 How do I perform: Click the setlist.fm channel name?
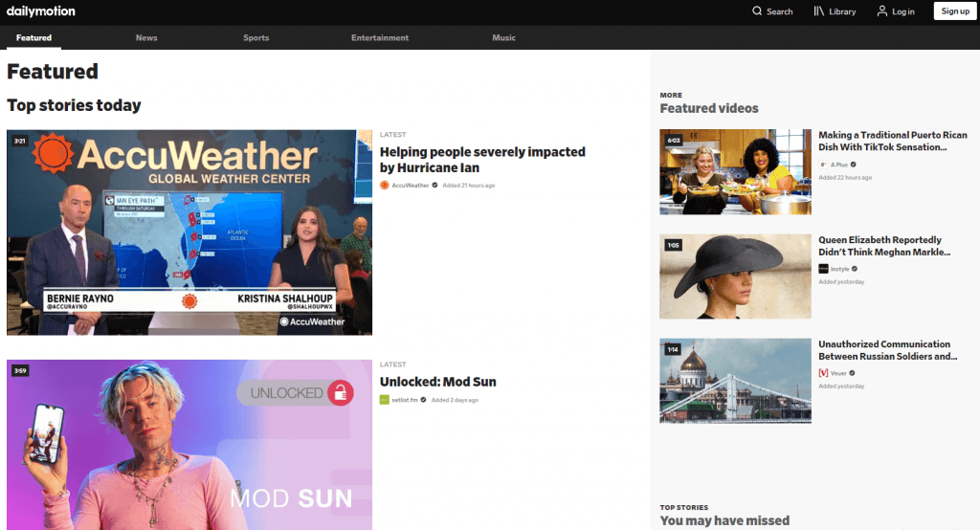pyautogui.click(x=405, y=400)
